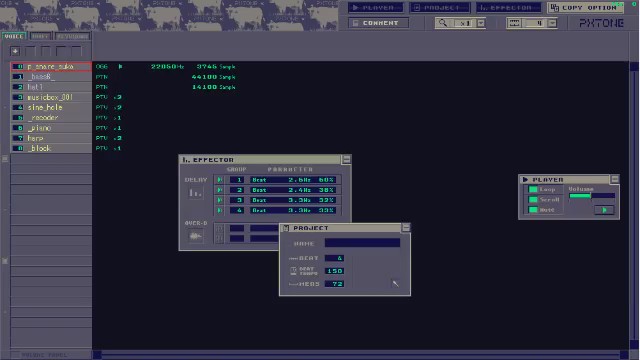Collapse the Effector window with its corner button
This screenshot has height=360, width=640.
click(x=346, y=159)
